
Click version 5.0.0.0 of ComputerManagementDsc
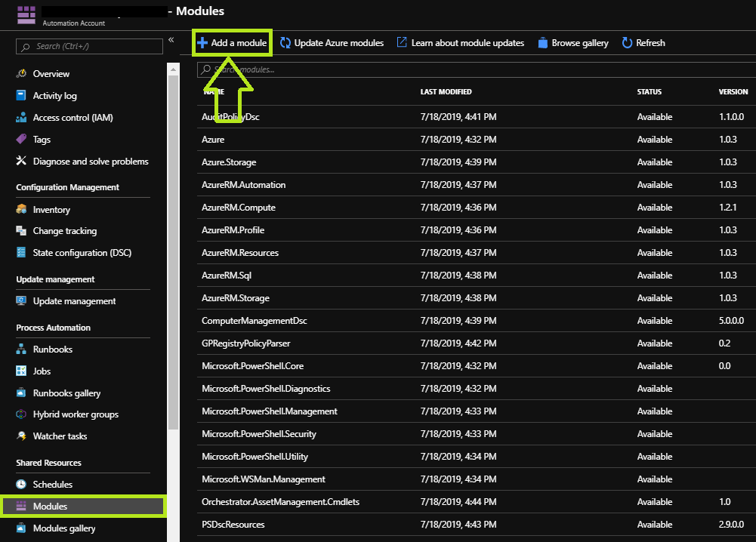tap(731, 320)
